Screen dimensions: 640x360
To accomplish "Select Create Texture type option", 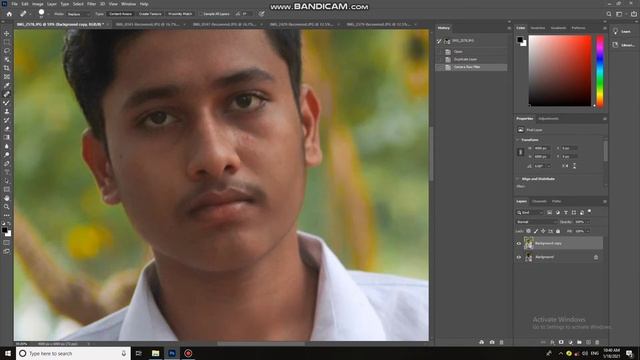I will point(150,14).
